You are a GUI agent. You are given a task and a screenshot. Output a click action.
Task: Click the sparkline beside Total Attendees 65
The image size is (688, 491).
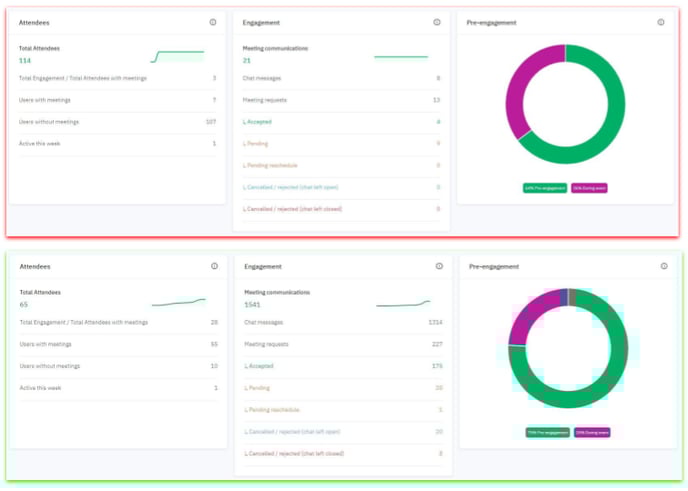click(179, 302)
